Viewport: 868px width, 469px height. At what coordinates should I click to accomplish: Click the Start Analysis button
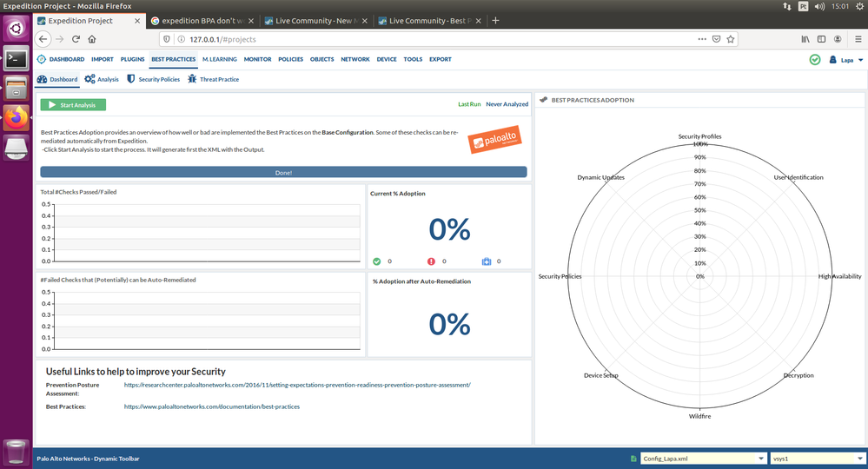click(73, 104)
